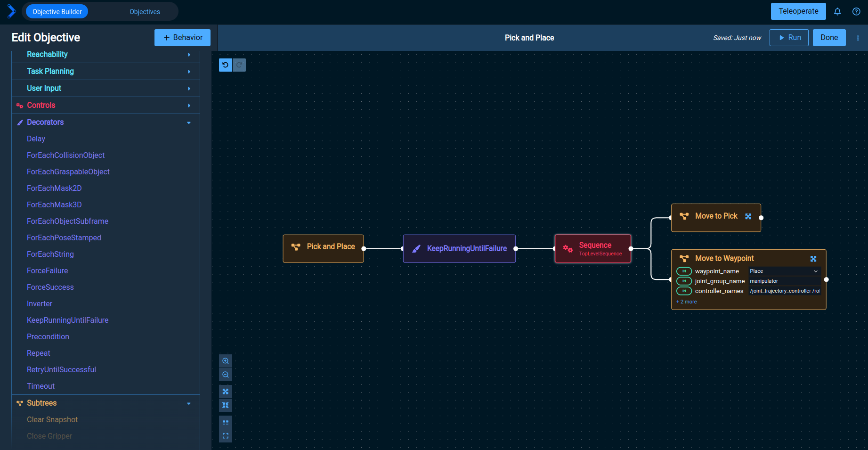868x450 pixels.
Task: Select the Delay decorator
Action: point(36,139)
